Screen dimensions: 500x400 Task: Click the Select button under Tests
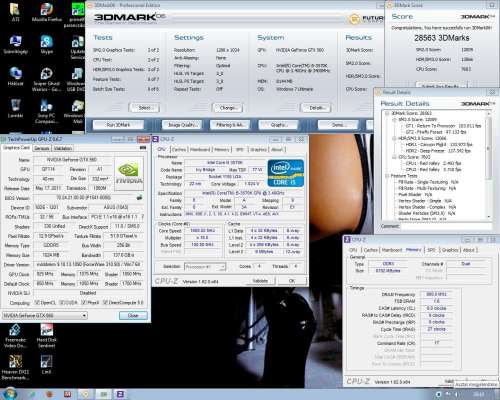pyautogui.click(x=144, y=108)
